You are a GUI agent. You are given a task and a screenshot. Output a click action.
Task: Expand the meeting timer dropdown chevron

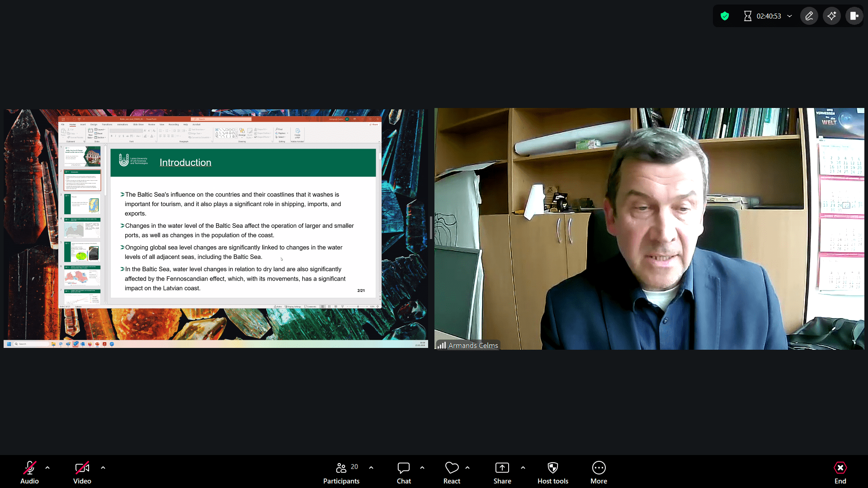pyautogui.click(x=790, y=16)
